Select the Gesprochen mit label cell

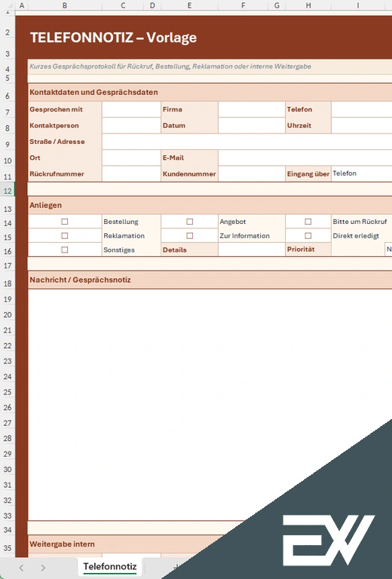pos(65,109)
